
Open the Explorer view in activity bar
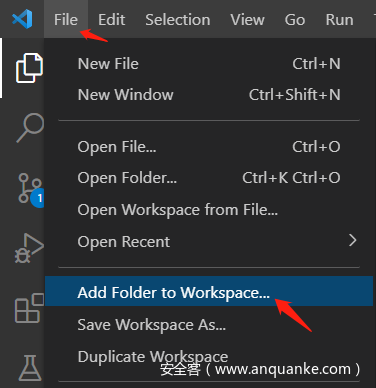pos(29,68)
